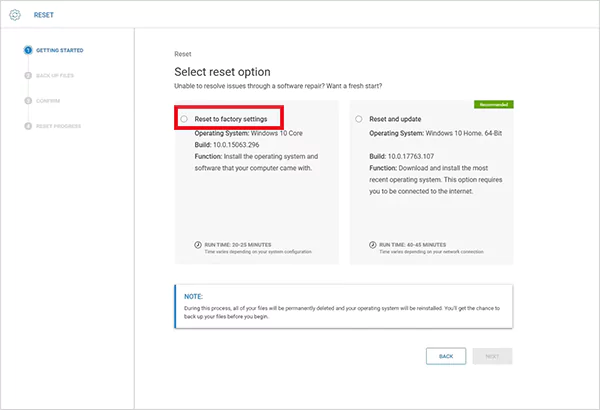
Task: Select the Reset to factory settings radio button
Action: coord(184,119)
